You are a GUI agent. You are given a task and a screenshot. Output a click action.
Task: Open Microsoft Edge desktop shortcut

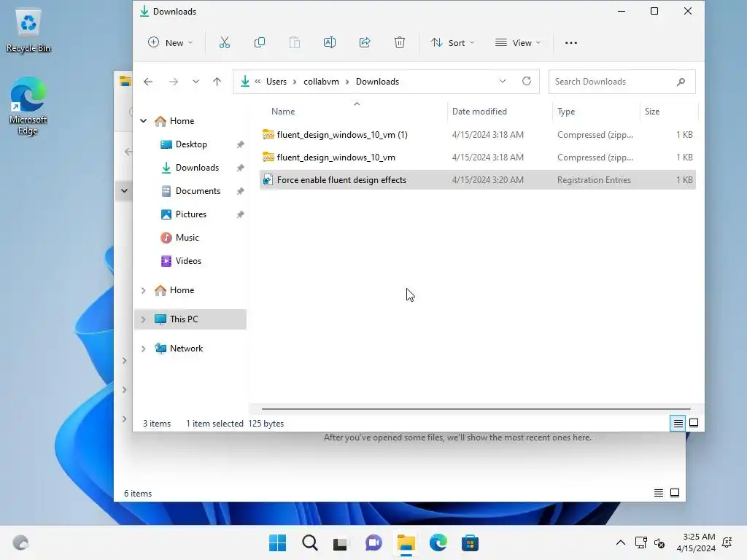point(28,106)
